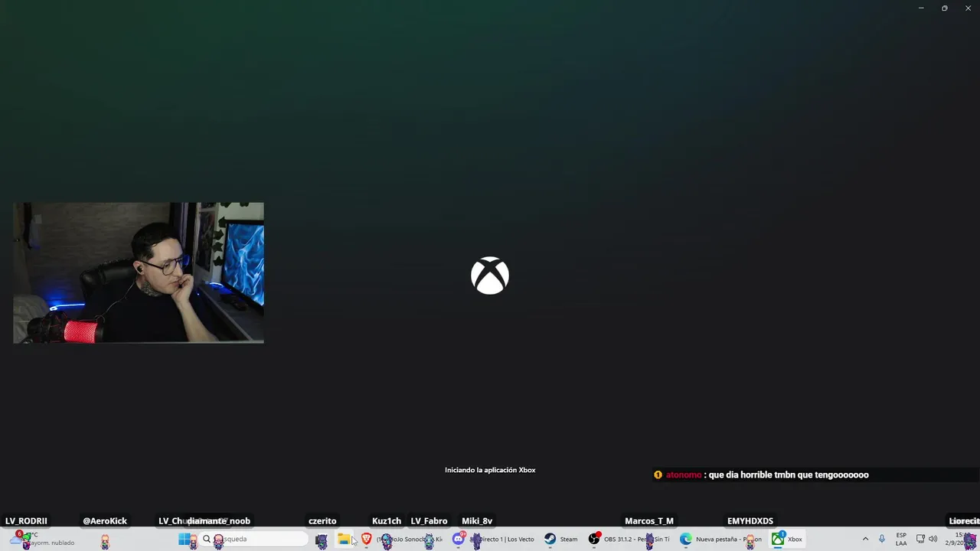Image resolution: width=980 pixels, height=551 pixels.
Task: Click the Xbox app taskbar button
Action: point(787,540)
